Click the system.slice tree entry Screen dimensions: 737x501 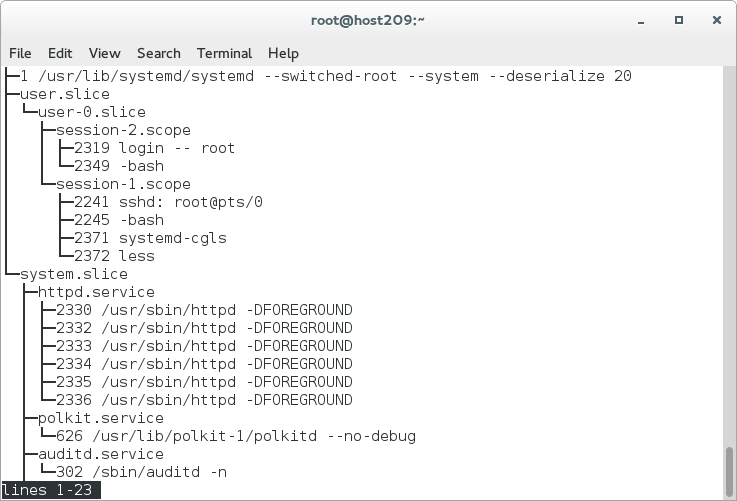(73, 274)
